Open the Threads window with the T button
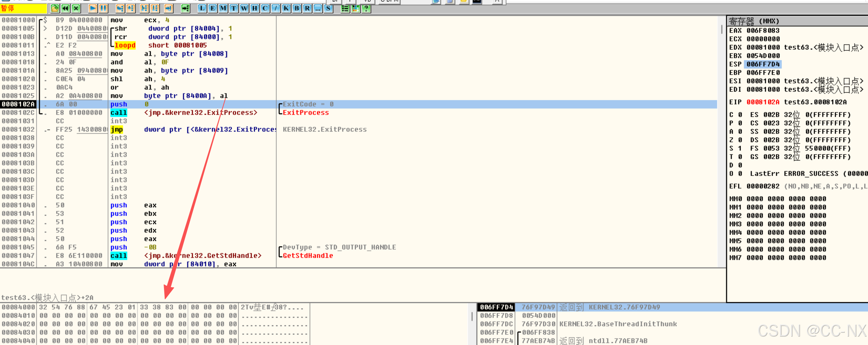Screen dimensions: 868x345 point(234,8)
